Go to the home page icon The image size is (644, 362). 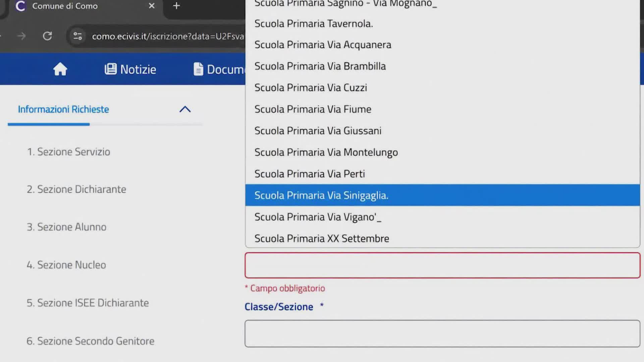point(60,69)
